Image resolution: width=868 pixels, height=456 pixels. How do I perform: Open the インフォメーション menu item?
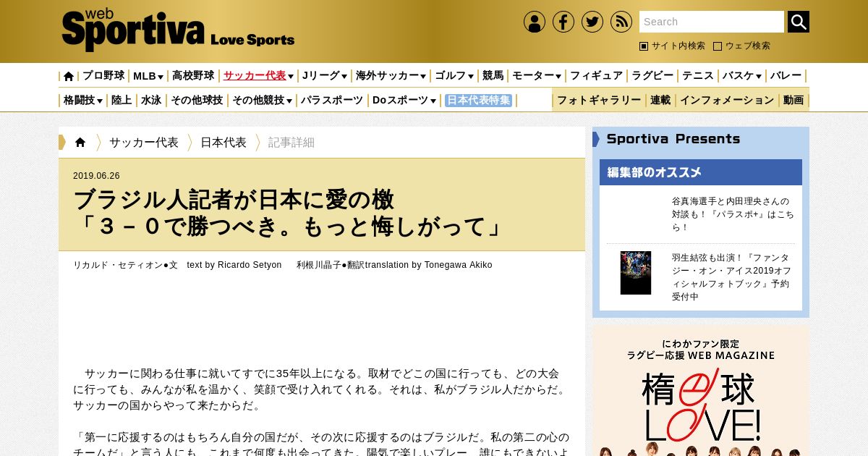[727, 101]
